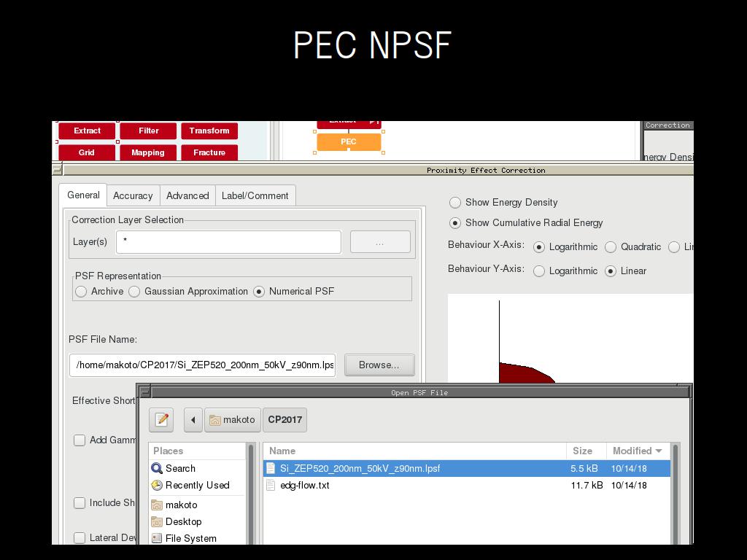Image resolution: width=747 pixels, height=560 pixels.
Task: Open makoto folder in Places sidebar
Action: click(181, 505)
